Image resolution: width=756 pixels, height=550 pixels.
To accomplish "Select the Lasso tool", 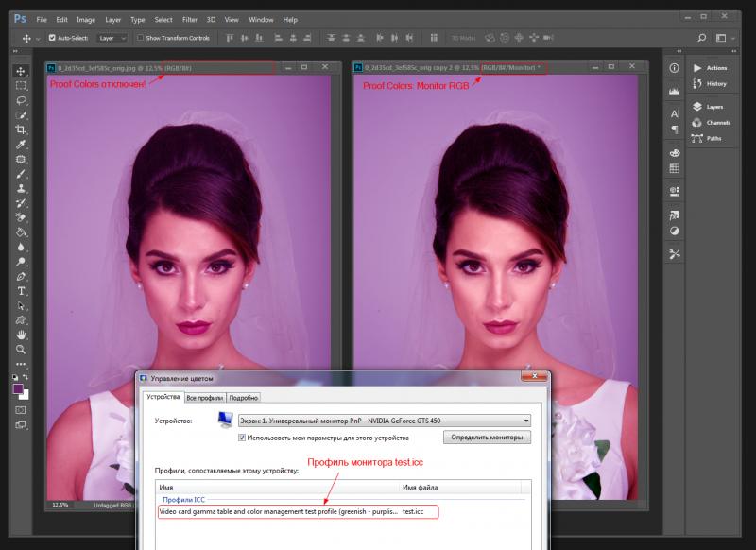I will pyautogui.click(x=21, y=100).
